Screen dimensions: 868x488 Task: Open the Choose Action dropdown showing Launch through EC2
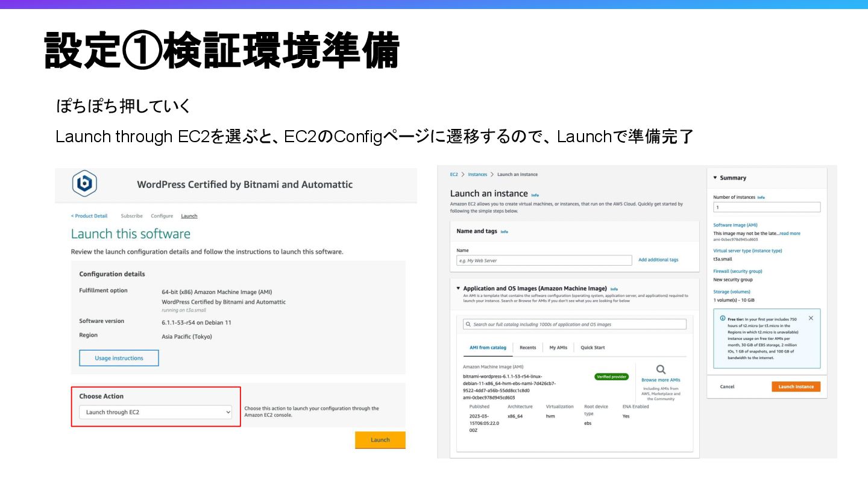pos(156,412)
